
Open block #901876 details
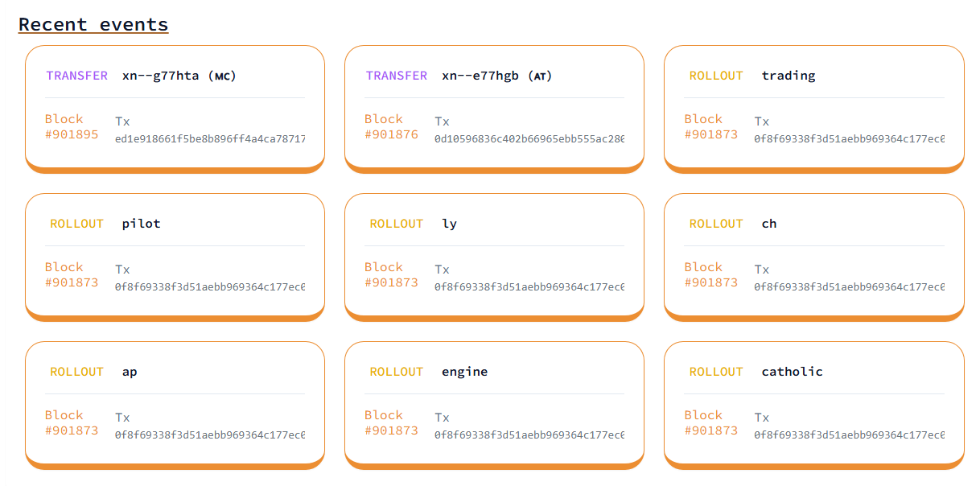391,134
